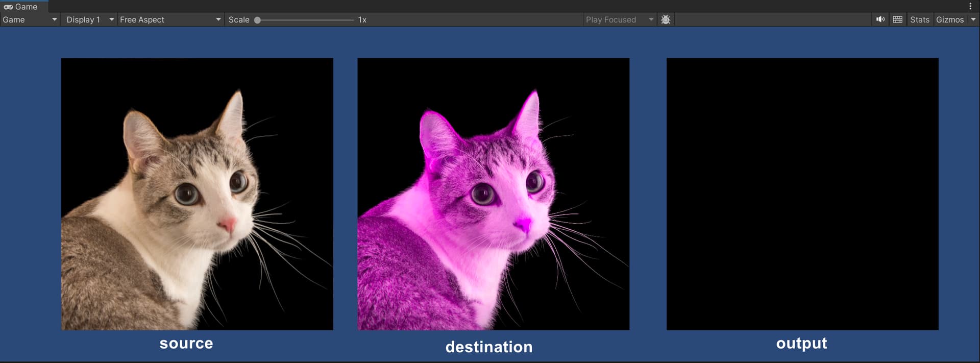
Task: Toggle the Stats overlay button
Action: 920,19
